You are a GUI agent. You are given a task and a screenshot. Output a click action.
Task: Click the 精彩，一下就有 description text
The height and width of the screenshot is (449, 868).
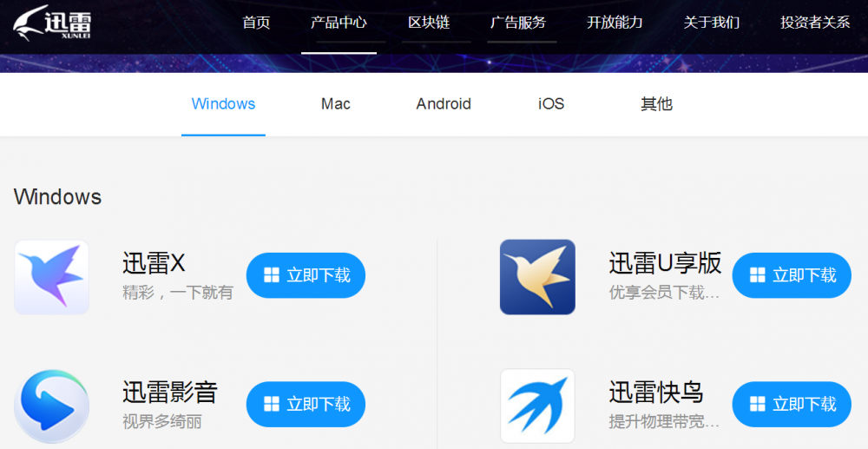pos(178,293)
